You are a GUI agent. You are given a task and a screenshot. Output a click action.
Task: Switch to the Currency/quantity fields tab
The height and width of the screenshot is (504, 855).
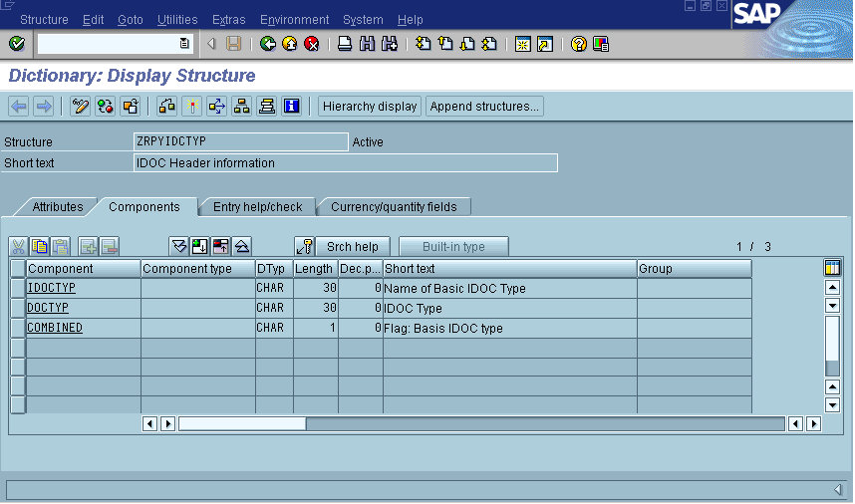click(x=394, y=207)
